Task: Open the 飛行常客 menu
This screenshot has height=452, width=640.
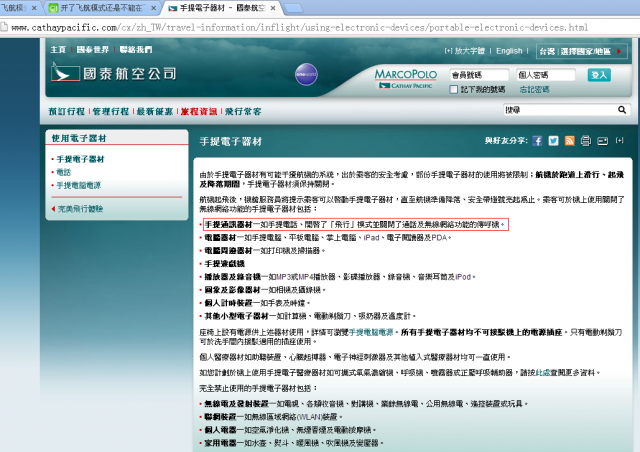Action: 243,111
